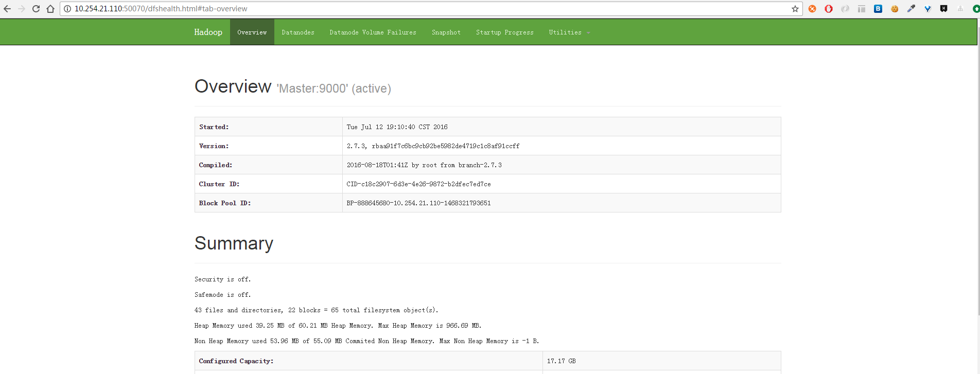This screenshot has width=980, height=374.
Task: Click the Hadoop brand link
Action: point(208,32)
